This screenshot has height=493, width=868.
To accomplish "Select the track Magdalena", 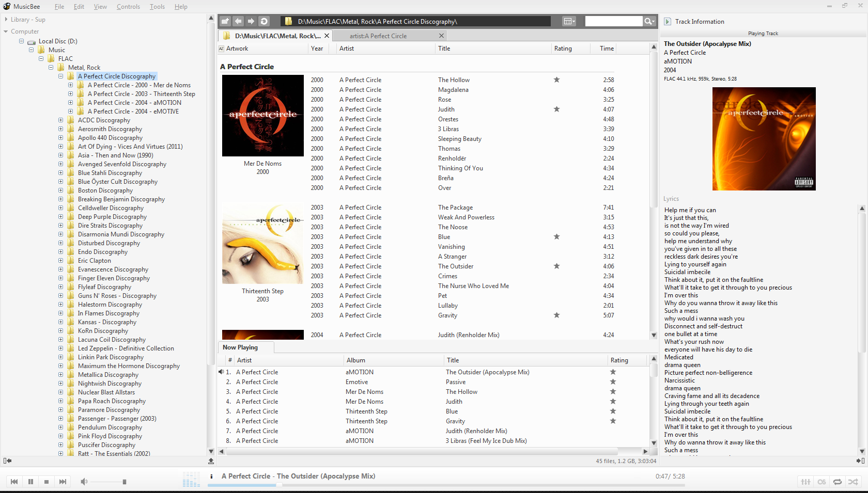I will point(453,90).
